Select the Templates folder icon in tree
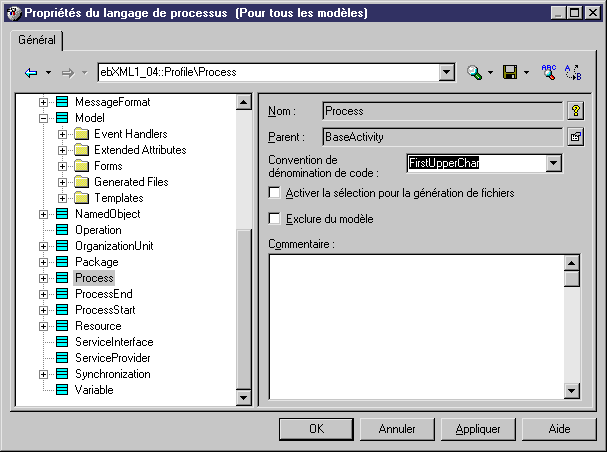Image resolution: width=607 pixels, height=452 pixels. coord(81,198)
